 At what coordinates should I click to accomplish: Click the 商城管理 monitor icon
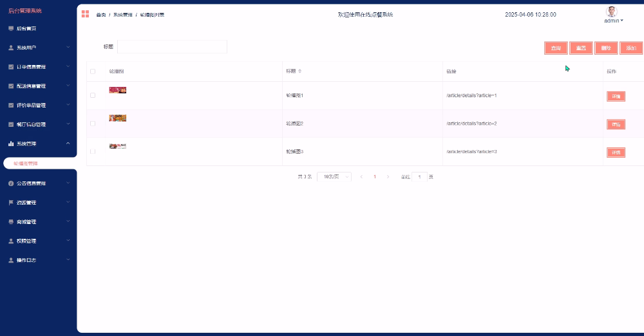coord(11,222)
